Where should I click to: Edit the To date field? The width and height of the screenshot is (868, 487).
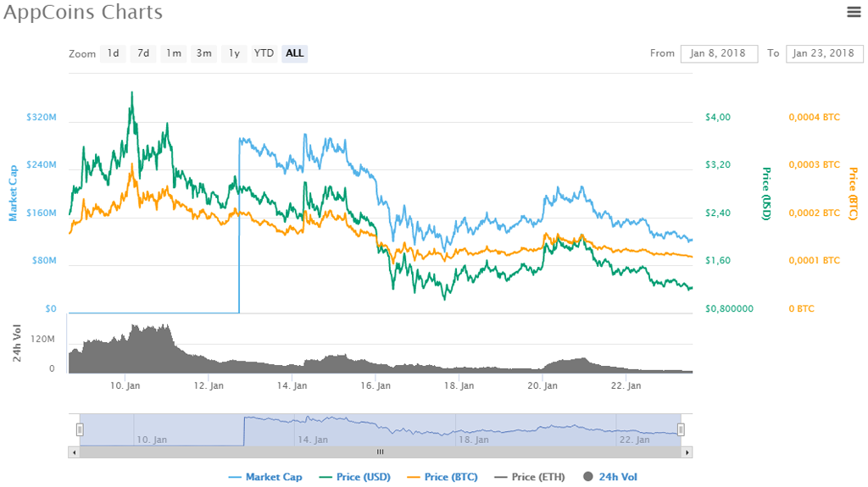824,53
